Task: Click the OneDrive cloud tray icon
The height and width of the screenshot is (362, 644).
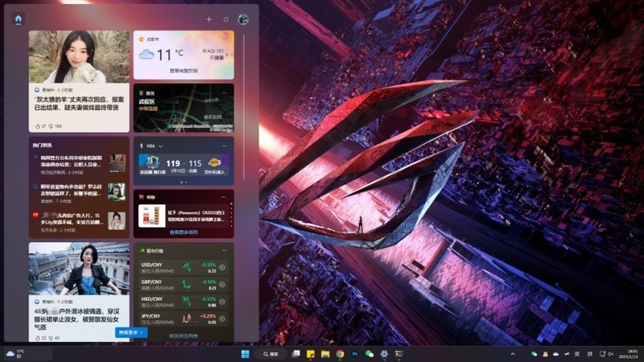Action: click(x=555, y=354)
